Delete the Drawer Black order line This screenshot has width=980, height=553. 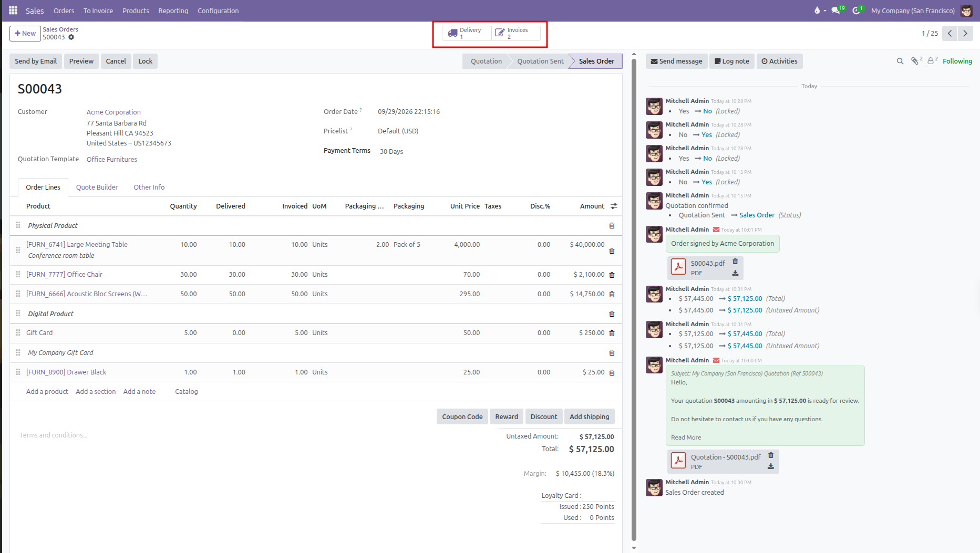[x=612, y=373]
